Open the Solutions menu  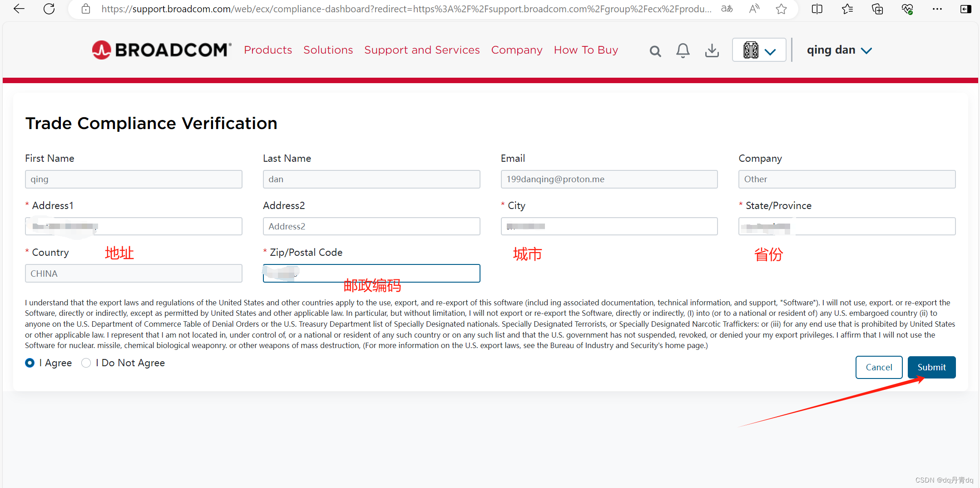328,50
